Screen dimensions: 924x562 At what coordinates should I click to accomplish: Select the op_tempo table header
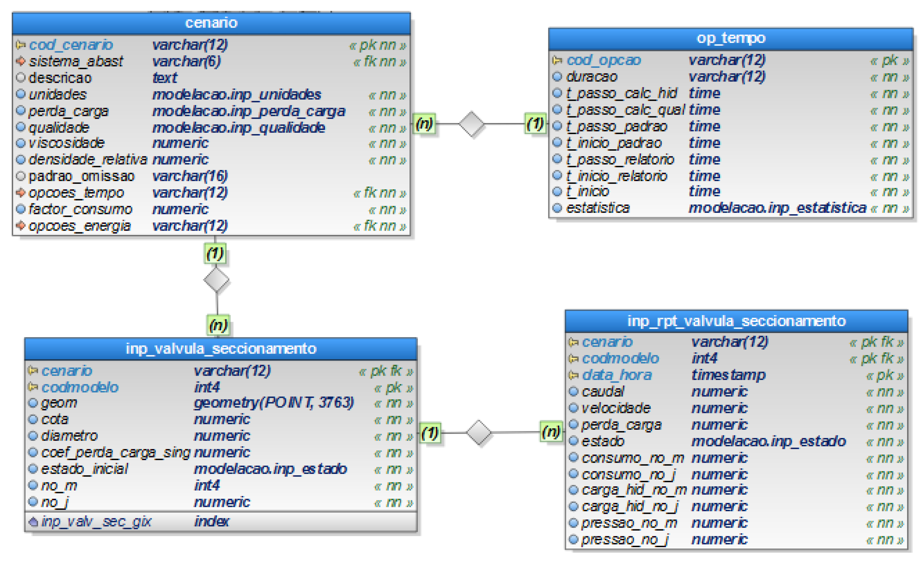click(x=730, y=39)
